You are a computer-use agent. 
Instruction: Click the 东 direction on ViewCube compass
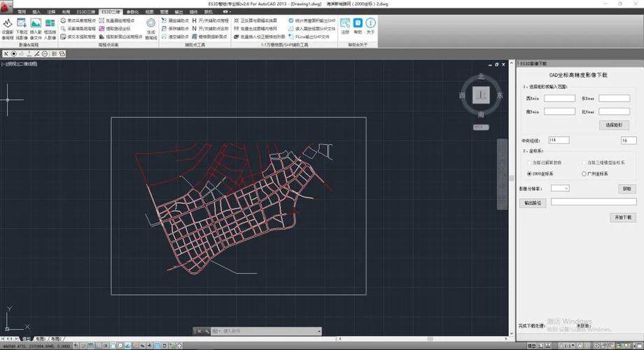500,95
